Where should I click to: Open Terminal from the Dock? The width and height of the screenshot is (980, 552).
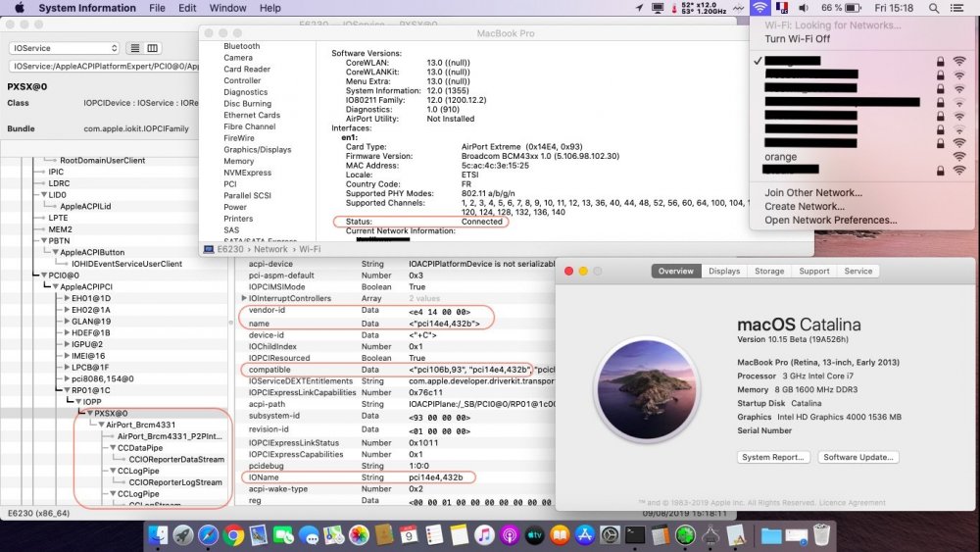pyautogui.click(x=635, y=535)
